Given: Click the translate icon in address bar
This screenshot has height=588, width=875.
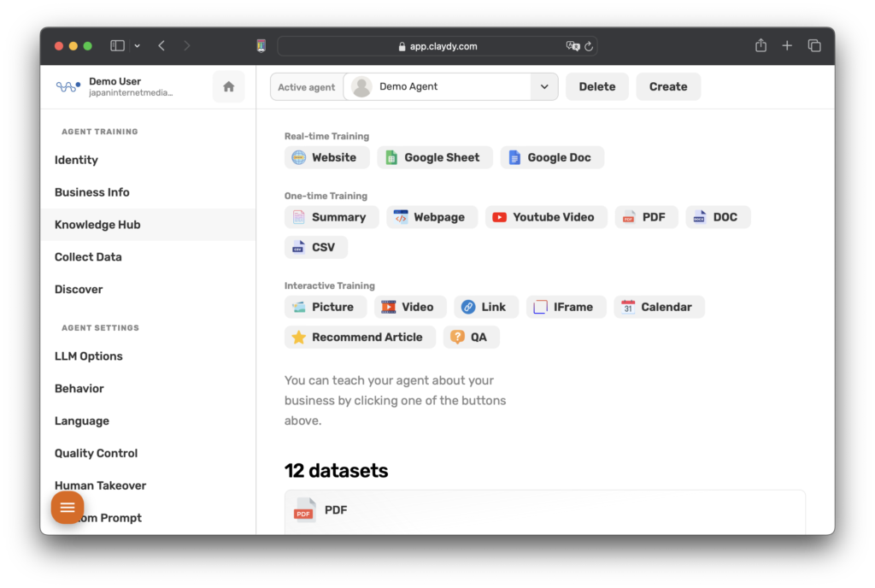Looking at the screenshot, I should pyautogui.click(x=573, y=46).
